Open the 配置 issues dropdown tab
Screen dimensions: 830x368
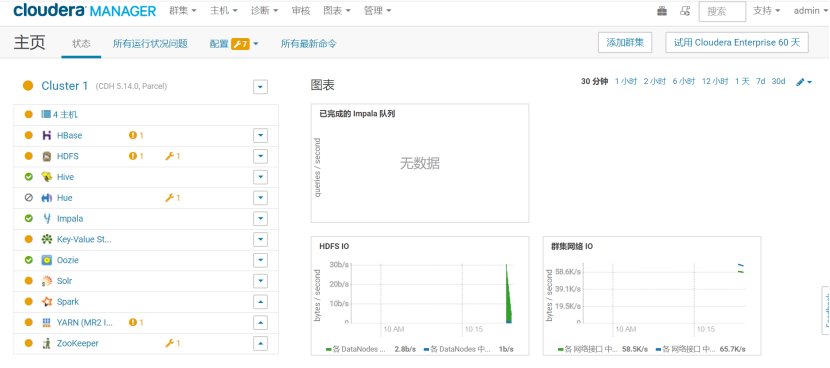234,44
